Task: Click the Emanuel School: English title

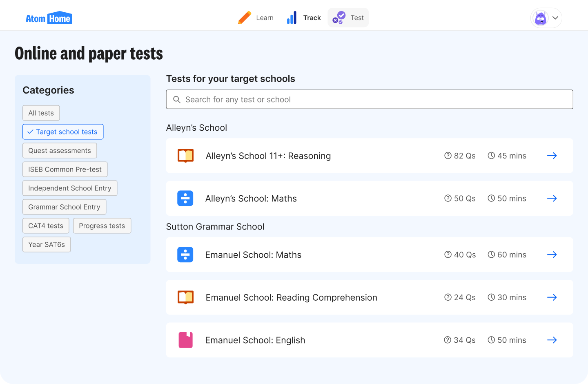Action: click(x=255, y=340)
